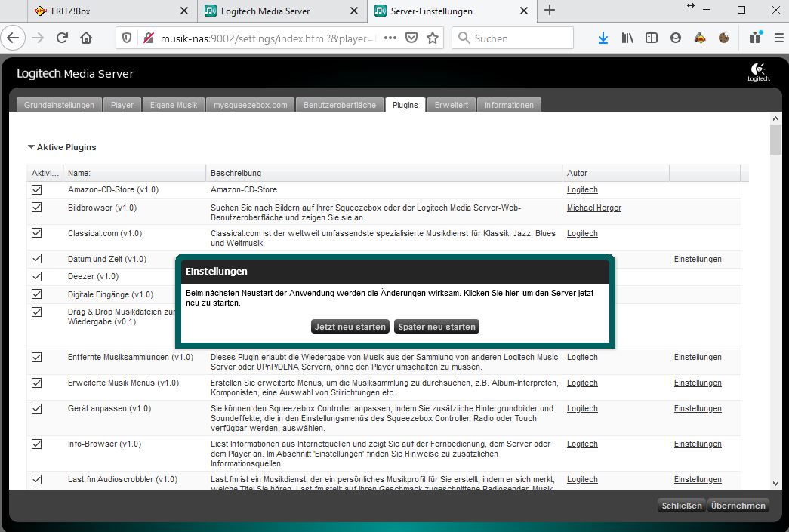This screenshot has height=532, width=789.
Task: Open Einstellungen link for Datum und Zeit
Action: click(x=698, y=259)
